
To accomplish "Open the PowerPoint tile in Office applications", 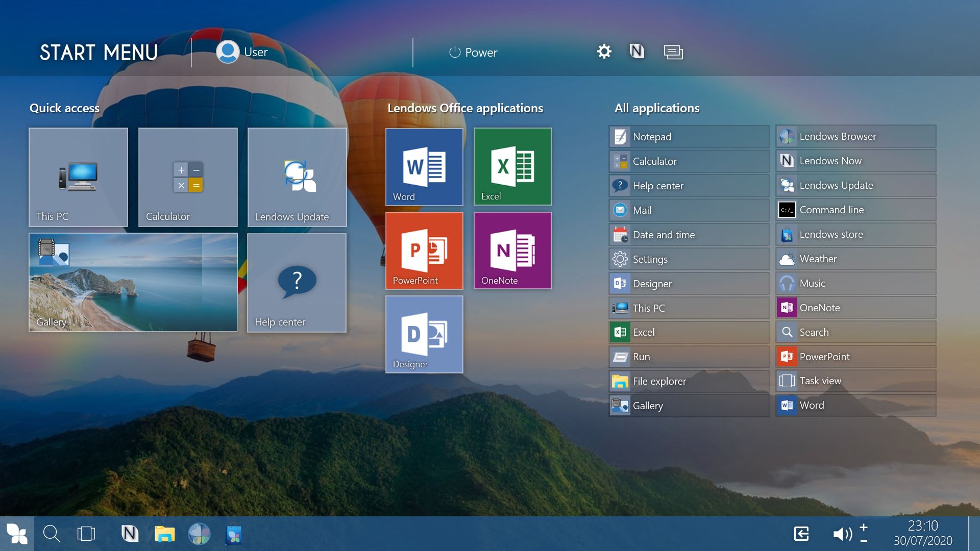I will click(424, 251).
